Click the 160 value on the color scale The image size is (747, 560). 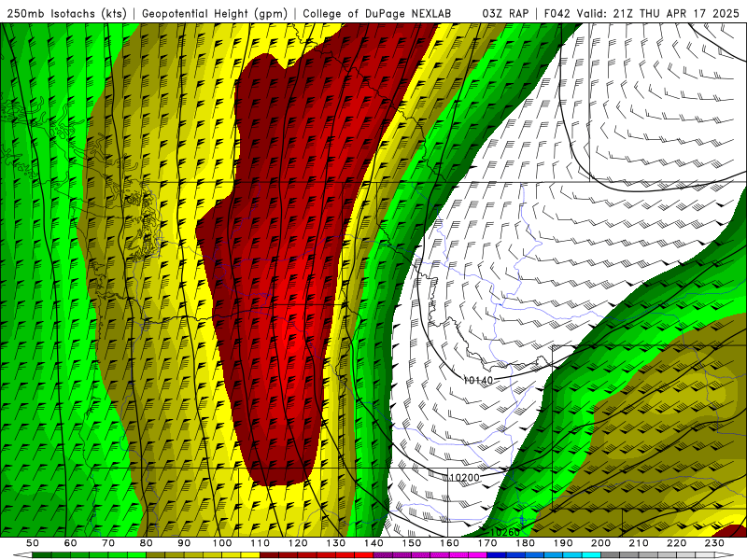click(450, 543)
